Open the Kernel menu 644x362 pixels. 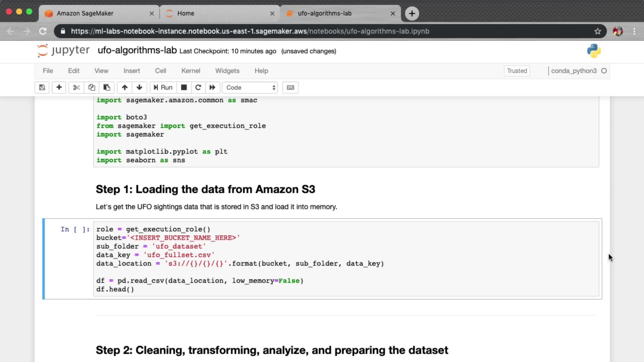click(191, 71)
